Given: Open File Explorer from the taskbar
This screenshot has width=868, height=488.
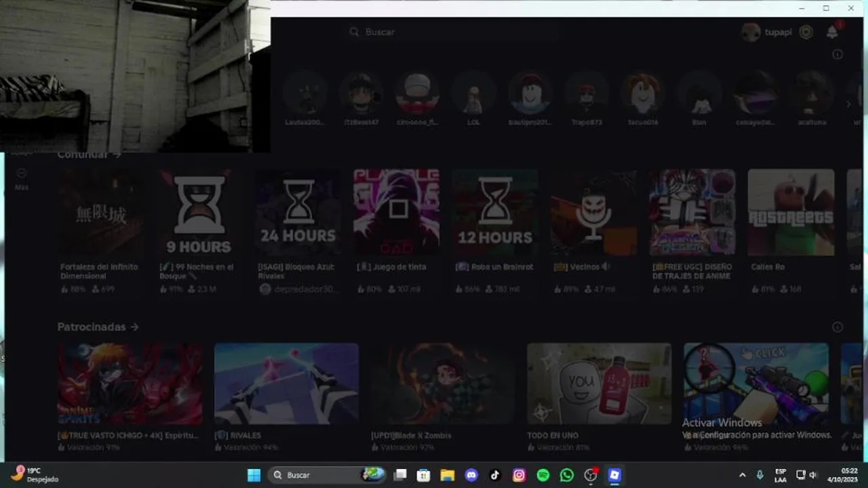Looking at the screenshot, I should [447, 475].
